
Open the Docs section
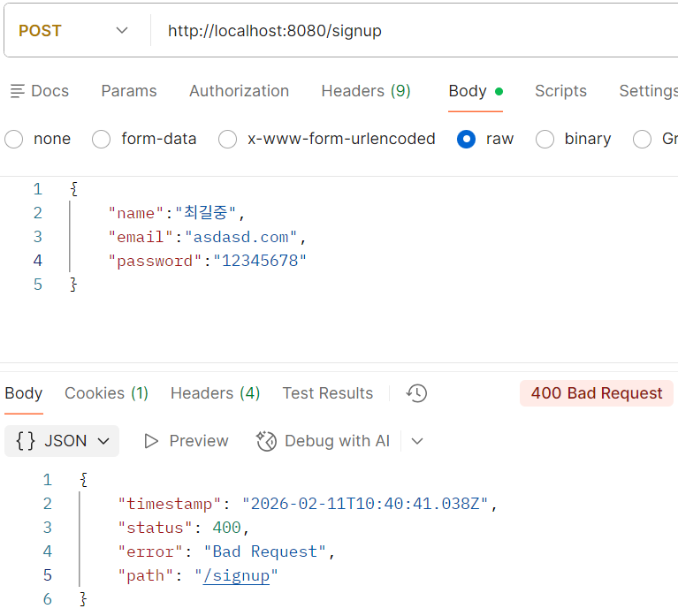(40, 91)
